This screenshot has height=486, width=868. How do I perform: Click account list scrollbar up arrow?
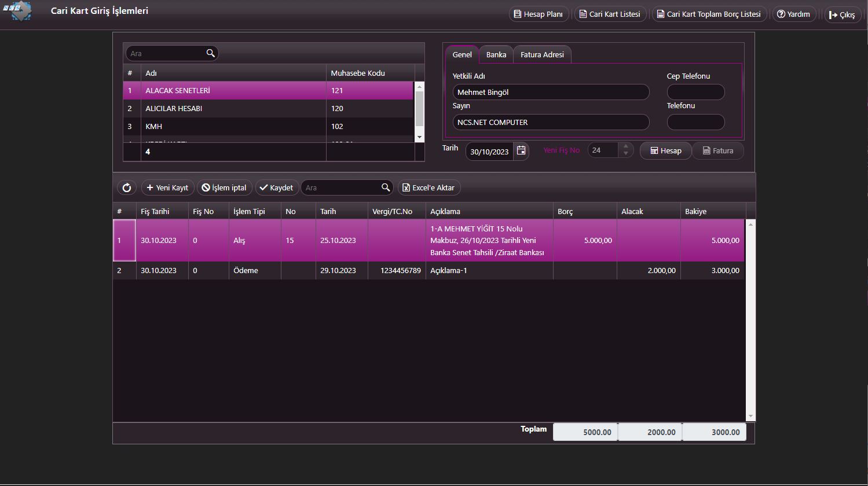coord(420,86)
